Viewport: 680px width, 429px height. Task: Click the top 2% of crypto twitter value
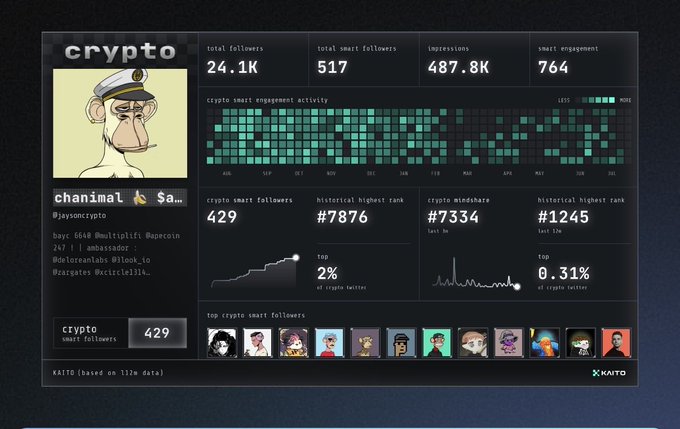pyautogui.click(x=327, y=273)
